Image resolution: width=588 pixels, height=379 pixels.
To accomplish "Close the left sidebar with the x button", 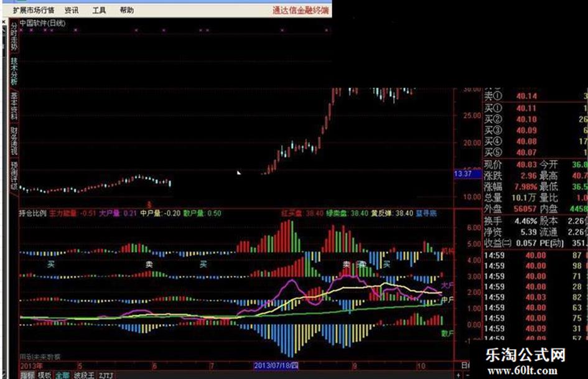I will 4,22.
